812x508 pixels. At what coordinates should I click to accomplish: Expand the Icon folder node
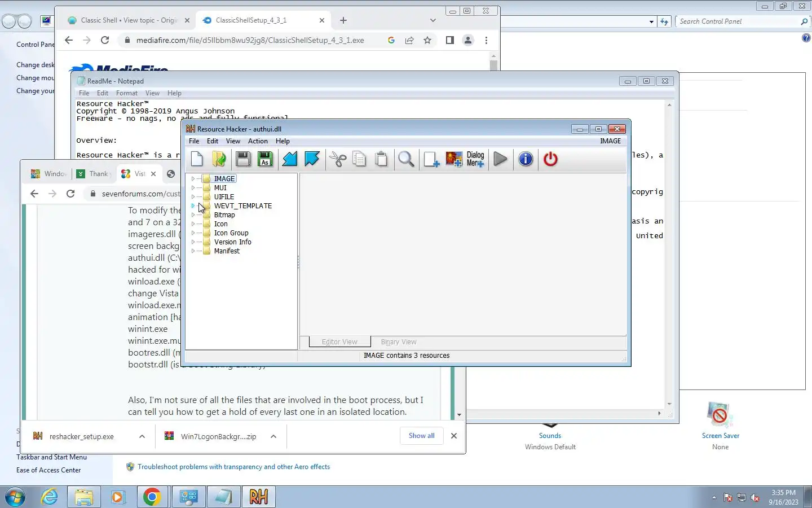pos(193,224)
